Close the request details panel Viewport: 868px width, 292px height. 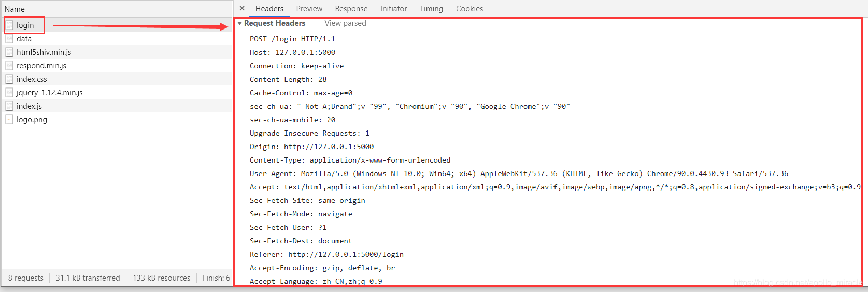[x=242, y=9]
